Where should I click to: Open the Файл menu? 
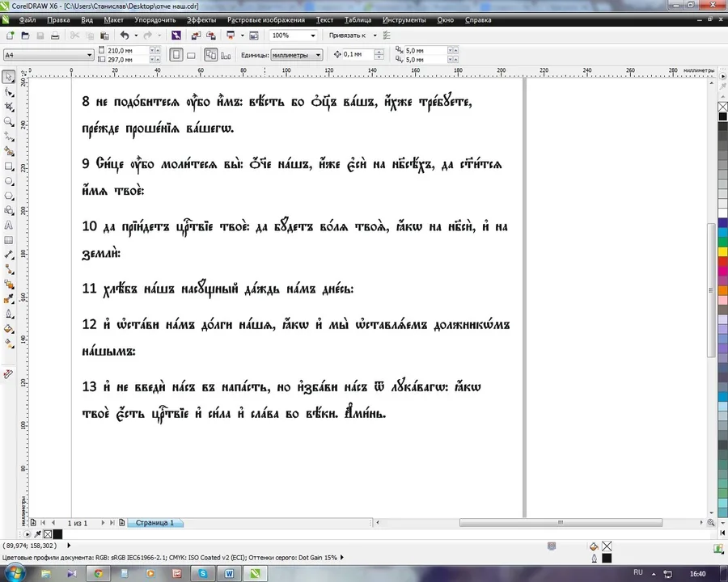pos(28,20)
